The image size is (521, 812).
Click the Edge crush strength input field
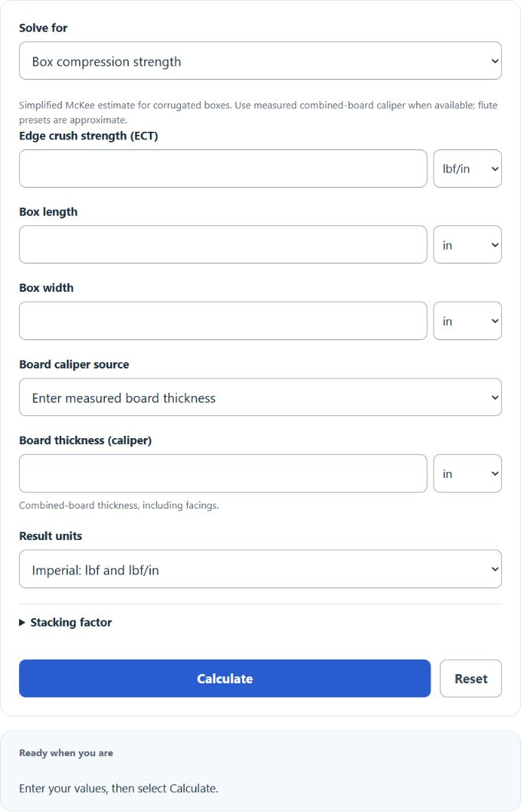pyautogui.click(x=223, y=169)
